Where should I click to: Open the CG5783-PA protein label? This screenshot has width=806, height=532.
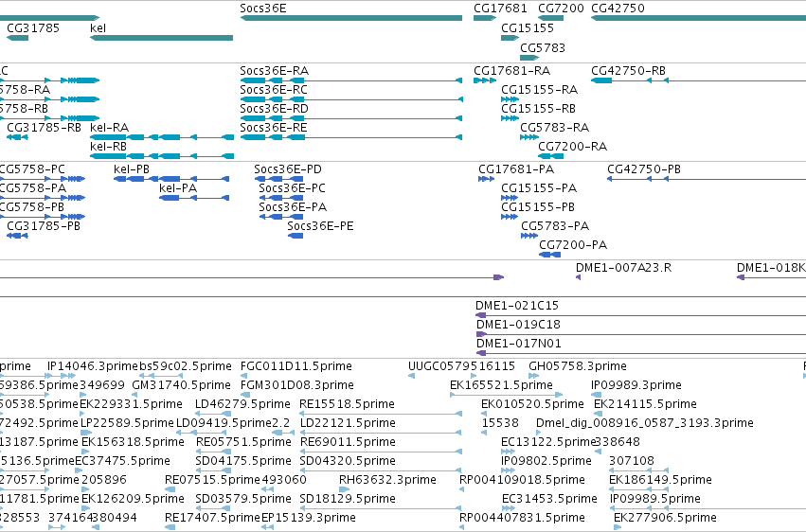[x=555, y=226]
